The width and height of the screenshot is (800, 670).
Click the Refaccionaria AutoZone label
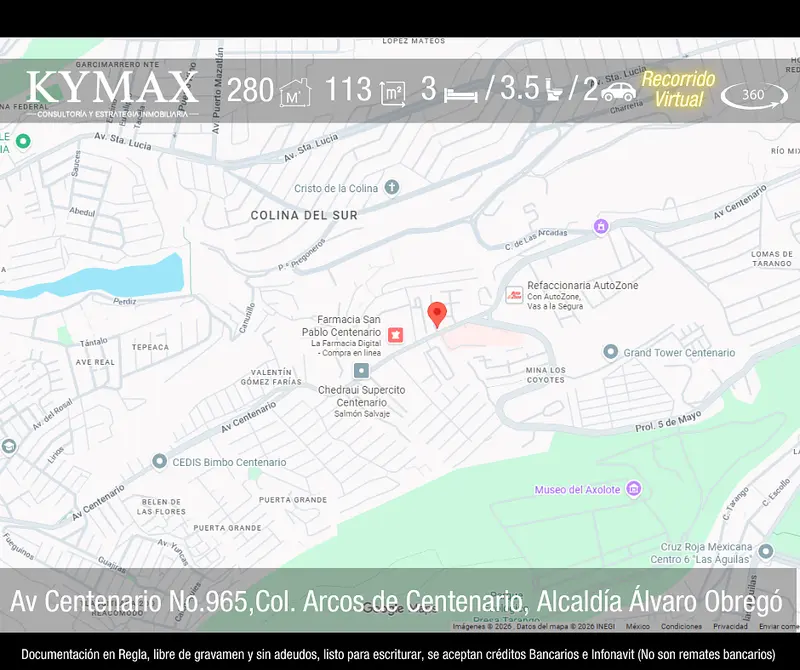pos(583,285)
